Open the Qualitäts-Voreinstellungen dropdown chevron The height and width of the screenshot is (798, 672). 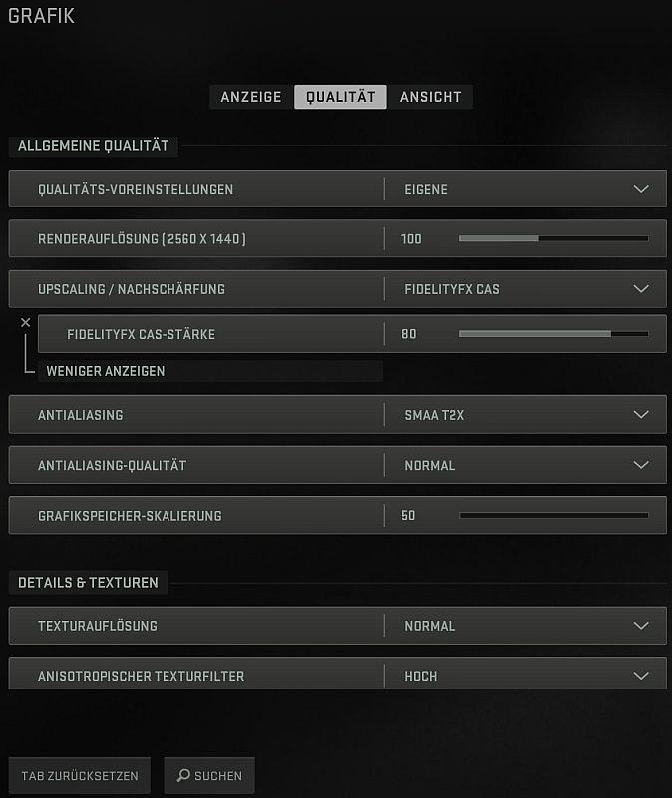(x=641, y=189)
